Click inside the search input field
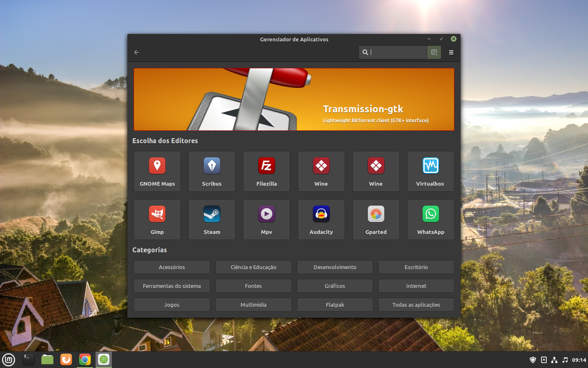This screenshot has height=368, width=588. pos(393,52)
